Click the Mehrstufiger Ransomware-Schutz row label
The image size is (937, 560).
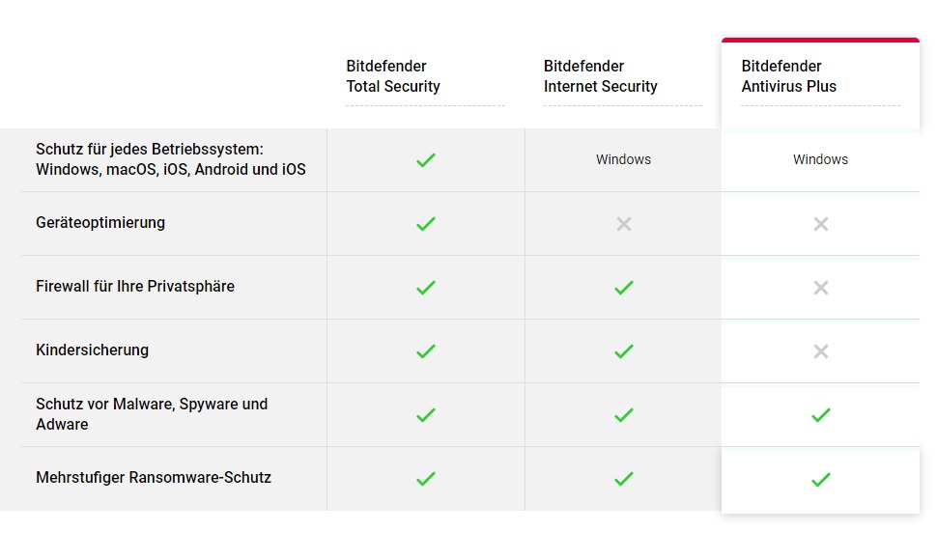[x=154, y=478]
